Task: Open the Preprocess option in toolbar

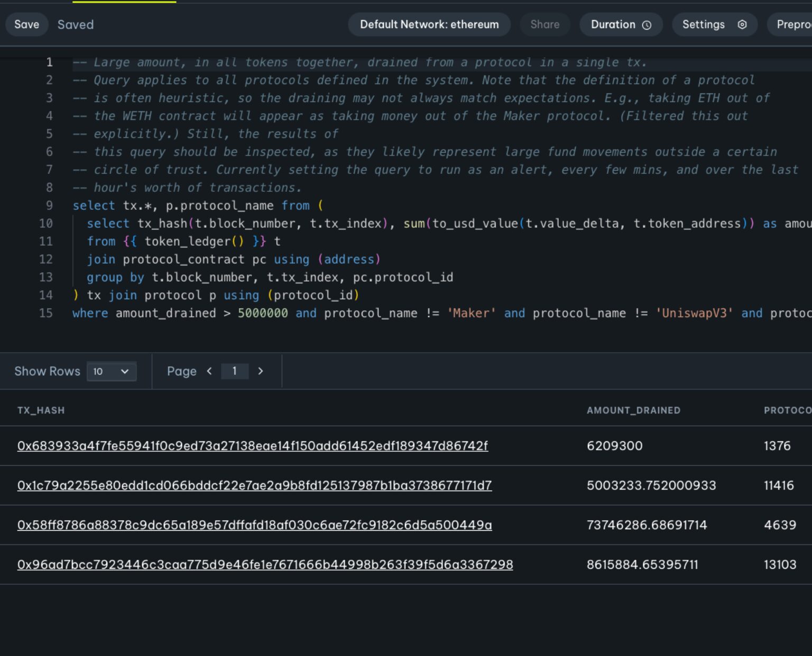Action: pos(793,25)
